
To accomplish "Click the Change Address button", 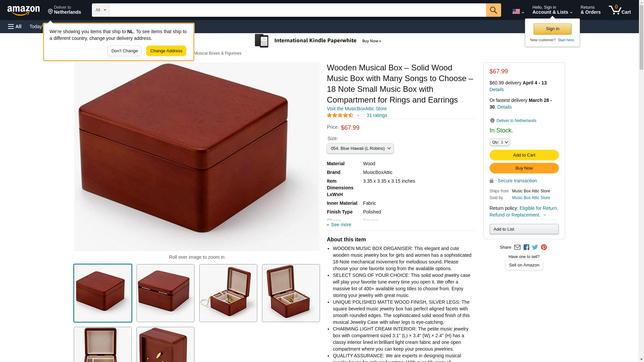I will point(166,51).
